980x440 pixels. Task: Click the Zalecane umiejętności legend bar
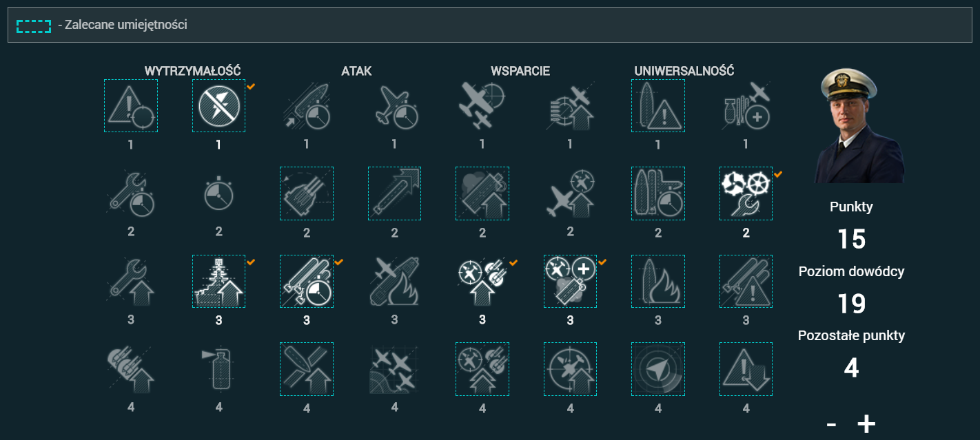[x=489, y=25]
